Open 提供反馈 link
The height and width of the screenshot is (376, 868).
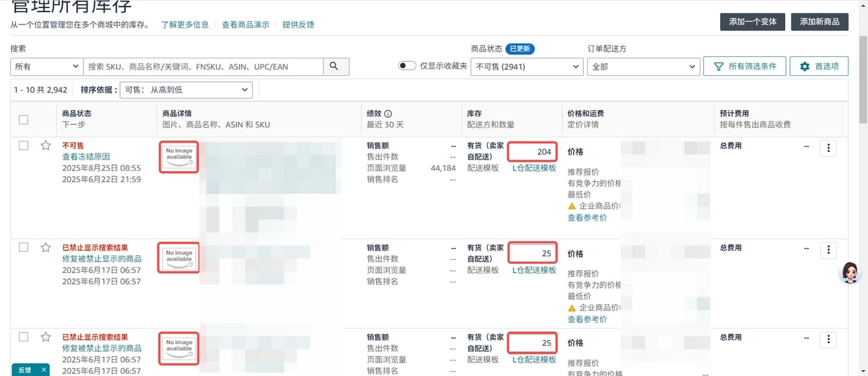(x=298, y=24)
